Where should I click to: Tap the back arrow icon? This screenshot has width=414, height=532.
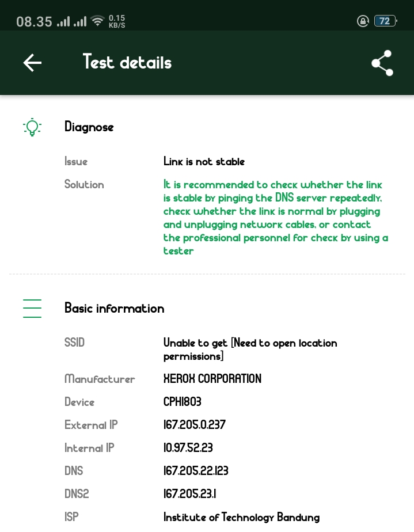32,63
